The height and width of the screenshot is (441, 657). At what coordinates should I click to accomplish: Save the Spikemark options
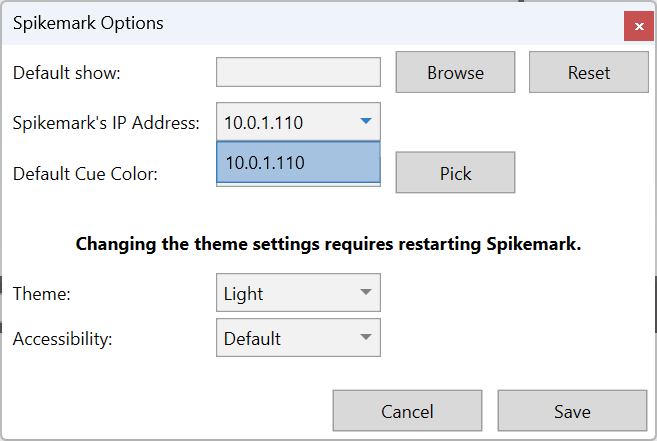coord(572,411)
